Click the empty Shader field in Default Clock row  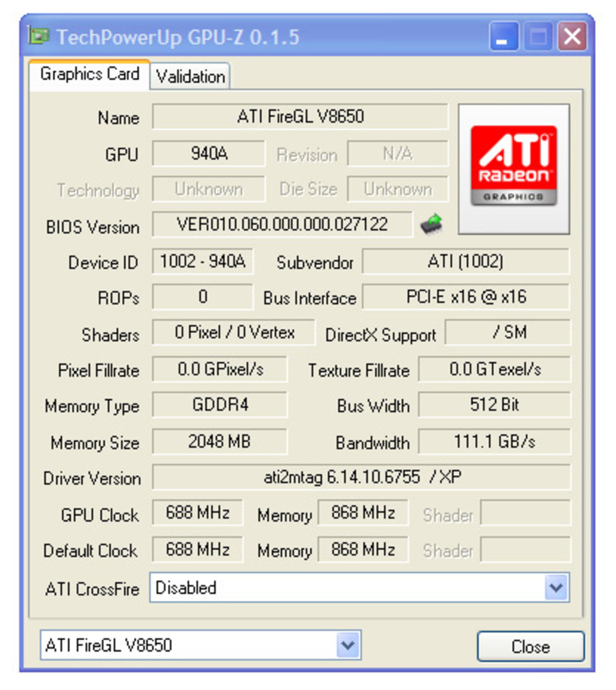click(x=526, y=550)
